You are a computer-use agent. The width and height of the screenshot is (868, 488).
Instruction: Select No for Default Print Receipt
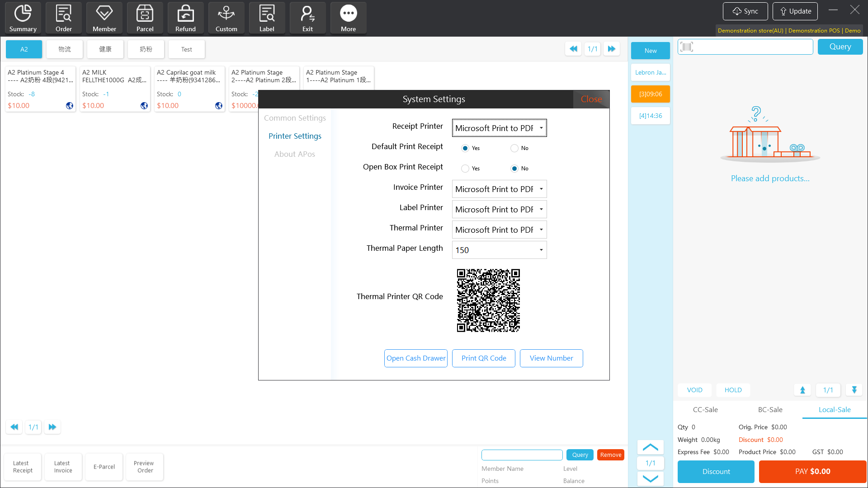(x=514, y=148)
